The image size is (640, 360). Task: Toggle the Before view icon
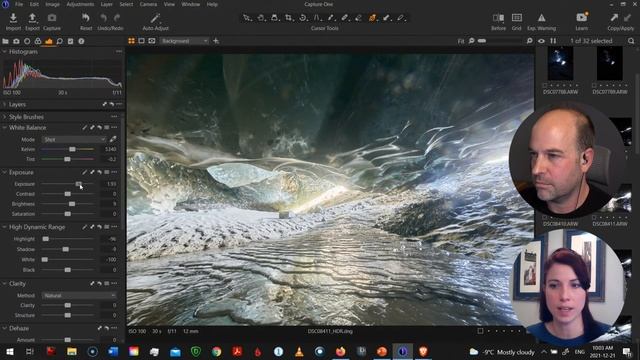[498, 18]
